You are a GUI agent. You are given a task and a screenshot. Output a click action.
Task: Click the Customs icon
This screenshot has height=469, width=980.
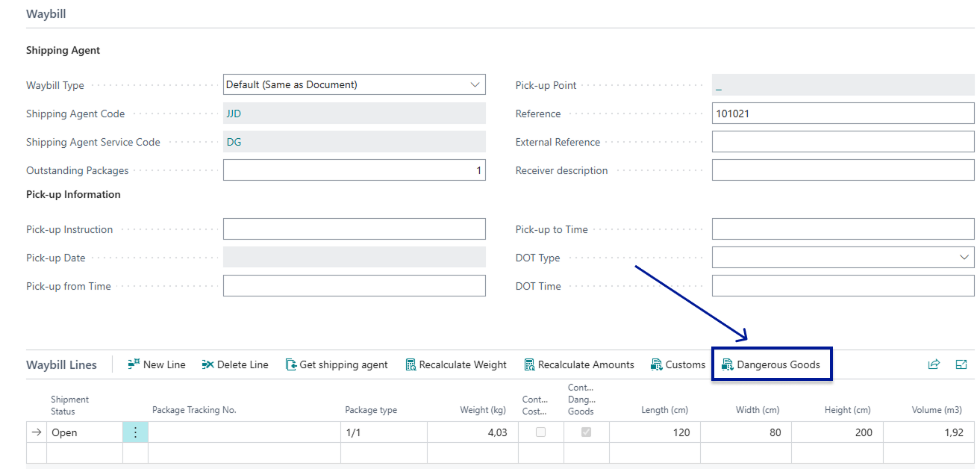(x=657, y=364)
